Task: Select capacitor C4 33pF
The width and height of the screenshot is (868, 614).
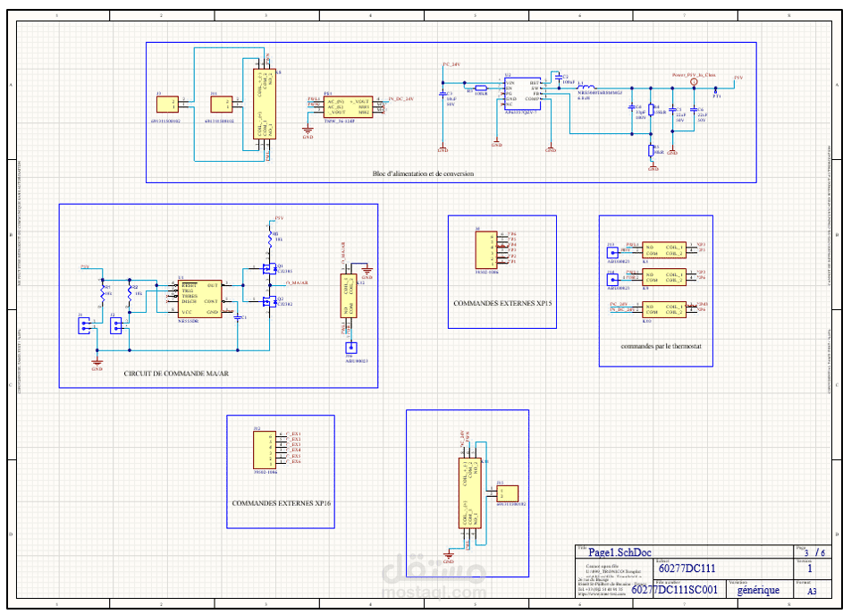Action: [x=632, y=108]
